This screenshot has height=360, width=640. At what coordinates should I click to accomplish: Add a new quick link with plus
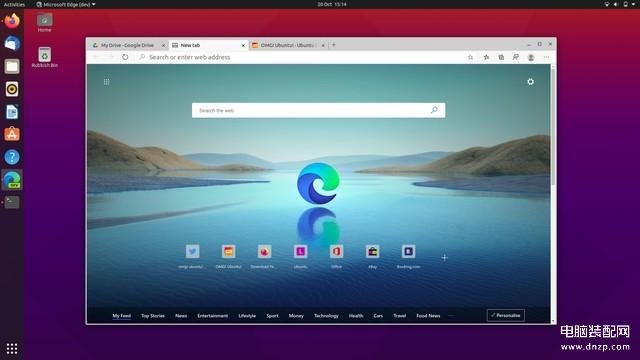pos(444,258)
